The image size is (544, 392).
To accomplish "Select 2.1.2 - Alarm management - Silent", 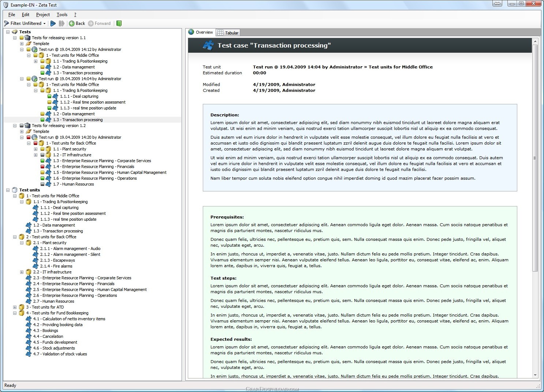I will tap(70, 254).
